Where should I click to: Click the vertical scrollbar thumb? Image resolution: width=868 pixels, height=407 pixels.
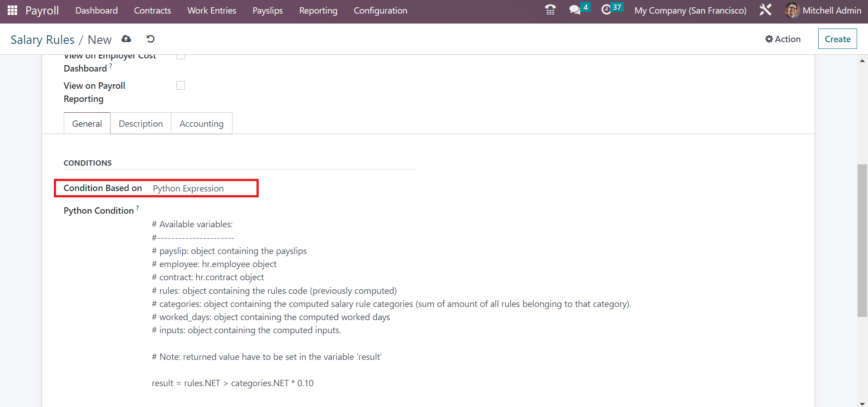[862, 240]
